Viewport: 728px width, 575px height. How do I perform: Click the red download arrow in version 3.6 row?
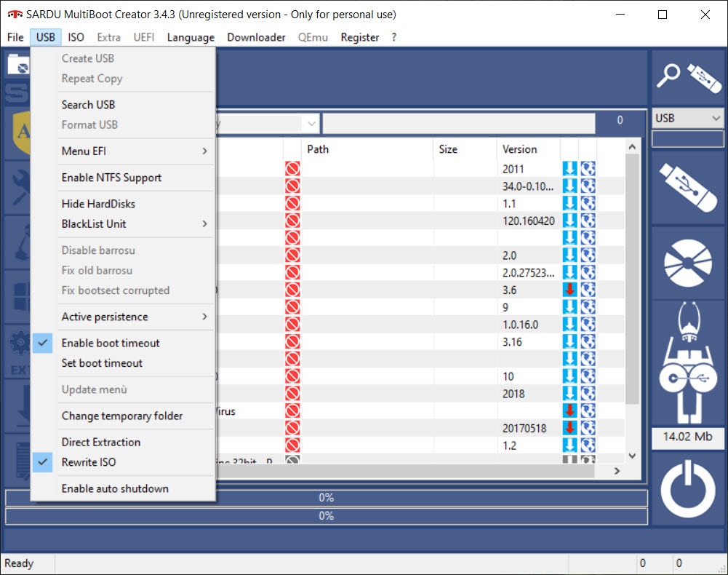569,290
